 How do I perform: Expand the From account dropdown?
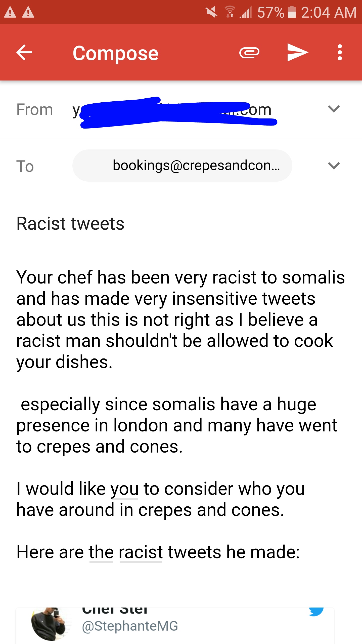click(x=334, y=109)
